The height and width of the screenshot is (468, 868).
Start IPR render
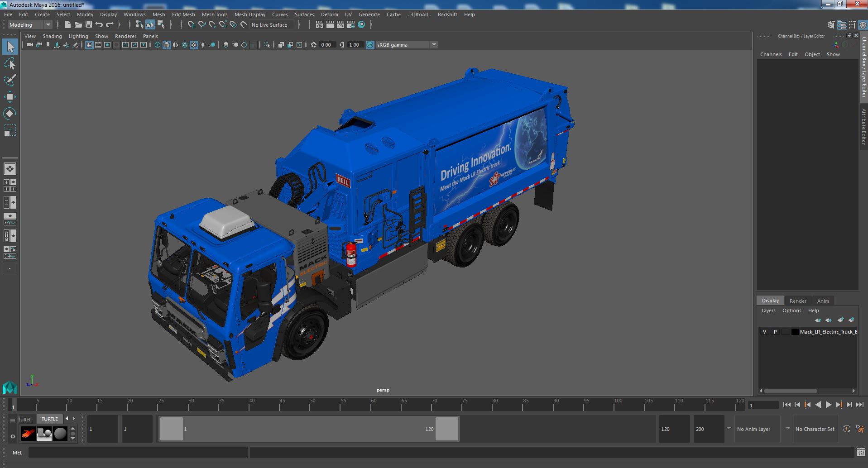pyautogui.click(x=340, y=25)
